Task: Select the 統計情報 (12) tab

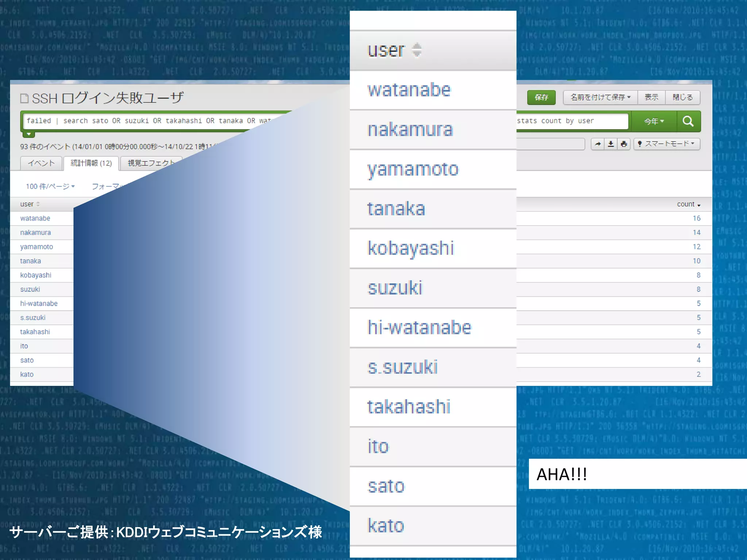Action: click(91, 163)
